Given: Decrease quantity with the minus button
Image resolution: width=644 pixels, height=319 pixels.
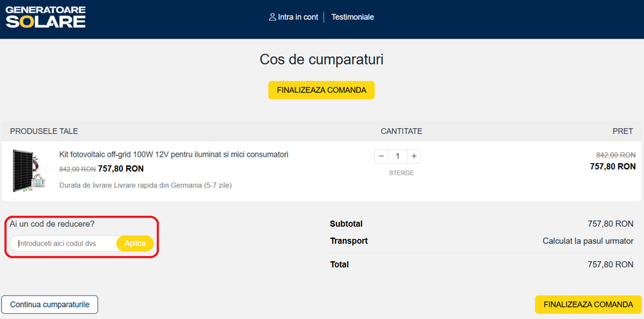Looking at the screenshot, I should (381, 156).
